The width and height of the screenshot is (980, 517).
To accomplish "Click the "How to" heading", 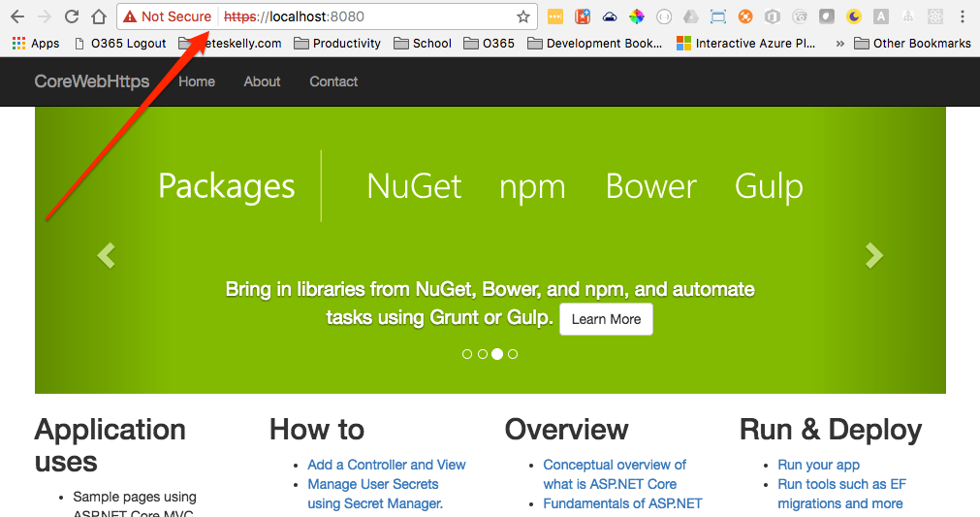I will pos(317,430).
